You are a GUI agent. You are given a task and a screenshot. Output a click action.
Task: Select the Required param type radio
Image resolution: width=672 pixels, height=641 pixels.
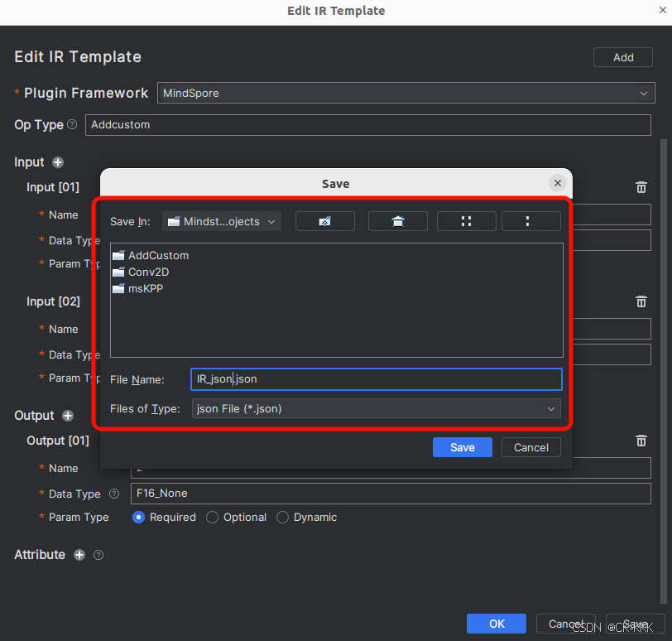[139, 518]
